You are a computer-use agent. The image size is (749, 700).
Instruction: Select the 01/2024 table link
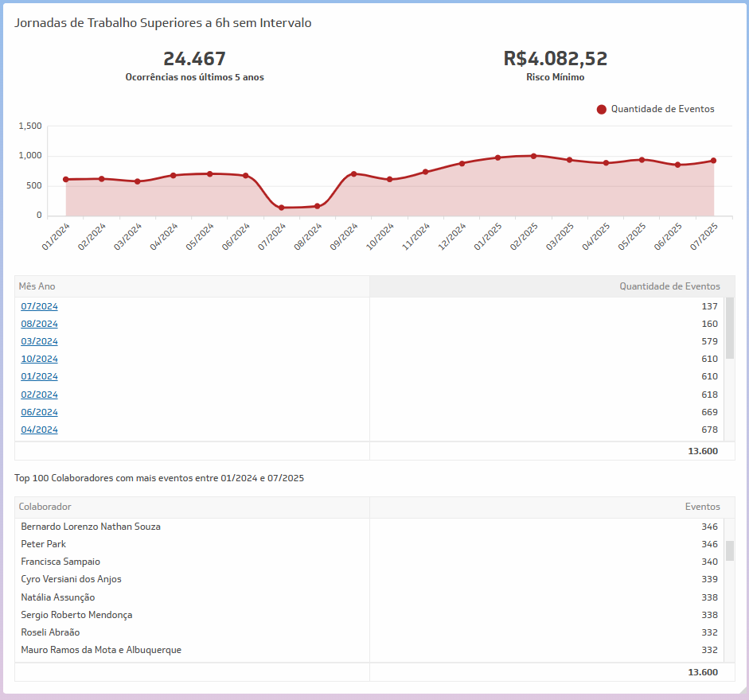[39, 376]
